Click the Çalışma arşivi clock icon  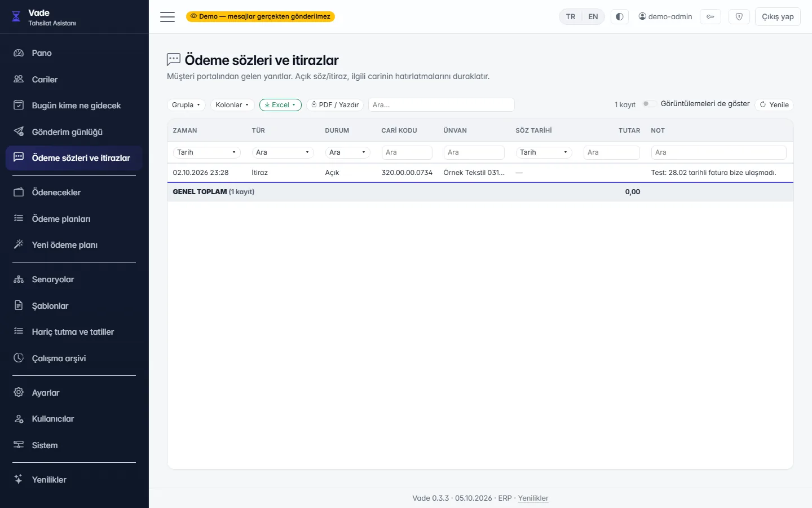(x=19, y=358)
